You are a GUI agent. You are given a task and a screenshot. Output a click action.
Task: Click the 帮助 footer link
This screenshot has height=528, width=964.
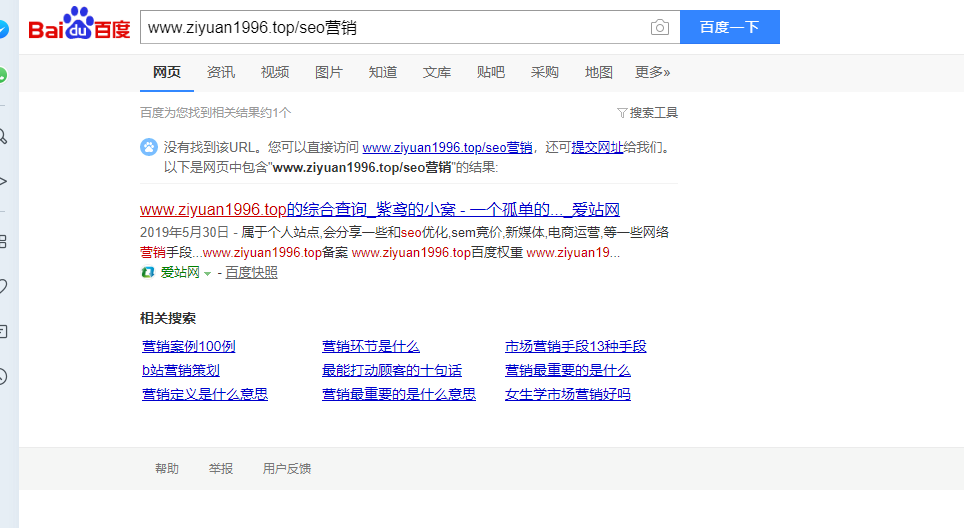coord(167,469)
